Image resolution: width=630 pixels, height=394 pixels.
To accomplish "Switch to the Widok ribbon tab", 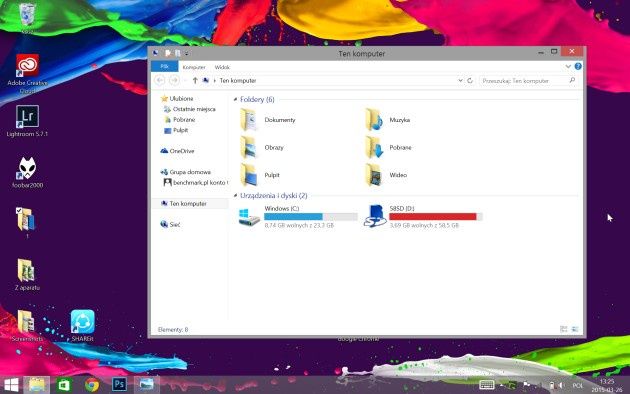I will (222, 67).
